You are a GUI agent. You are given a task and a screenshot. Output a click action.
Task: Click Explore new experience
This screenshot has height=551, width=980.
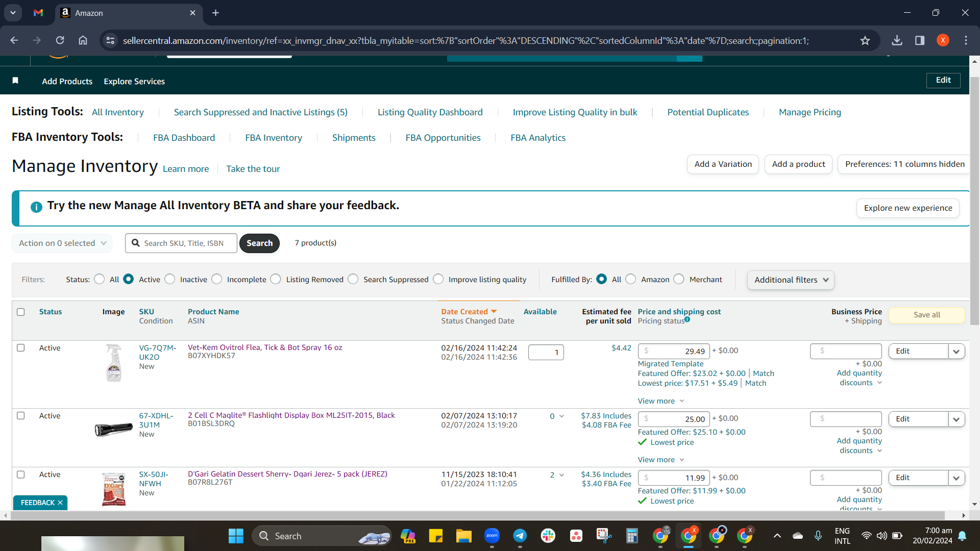pos(908,208)
